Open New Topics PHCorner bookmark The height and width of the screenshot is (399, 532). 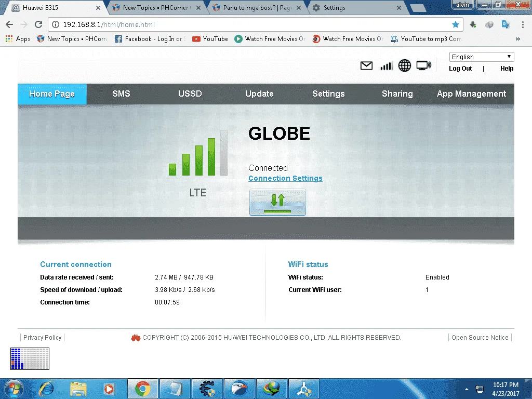tap(72, 39)
